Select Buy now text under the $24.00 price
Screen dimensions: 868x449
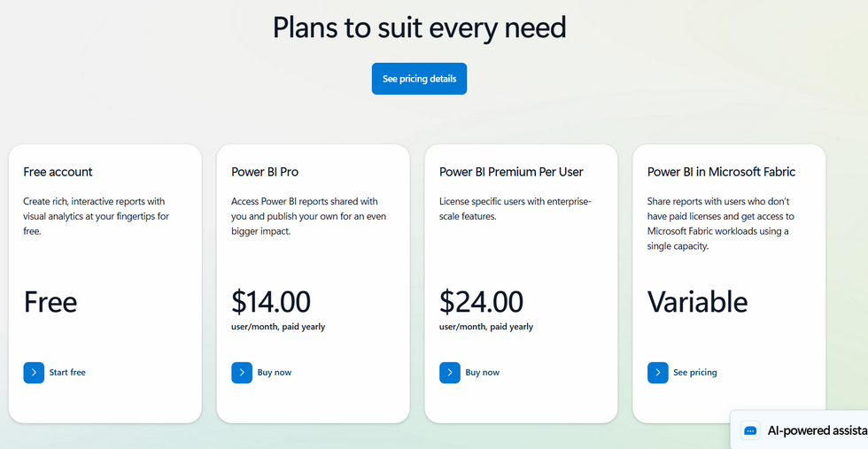[x=483, y=373]
